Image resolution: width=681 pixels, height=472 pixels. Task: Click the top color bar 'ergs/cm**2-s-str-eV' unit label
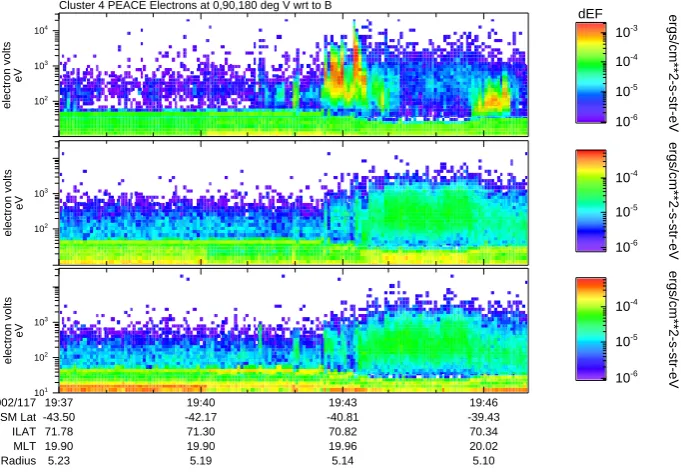pos(672,72)
